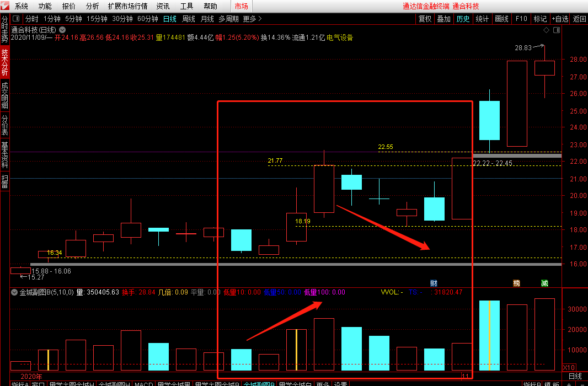Screen dimensions: 588x386
Task: Open the 资讯 menu
Action: point(163,7)
